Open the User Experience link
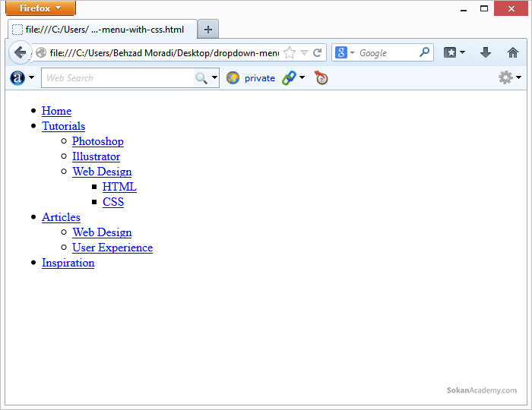532x410 pixels. [x=112, y=248]
